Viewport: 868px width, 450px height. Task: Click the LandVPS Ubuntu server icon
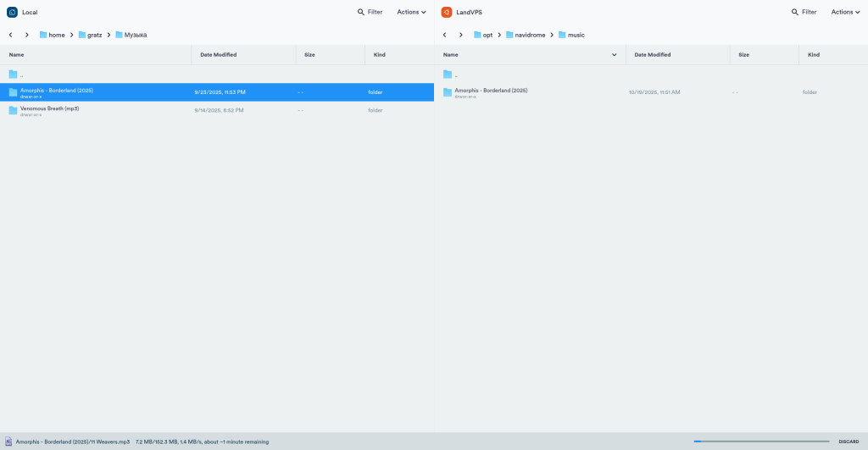pos(447,12)
